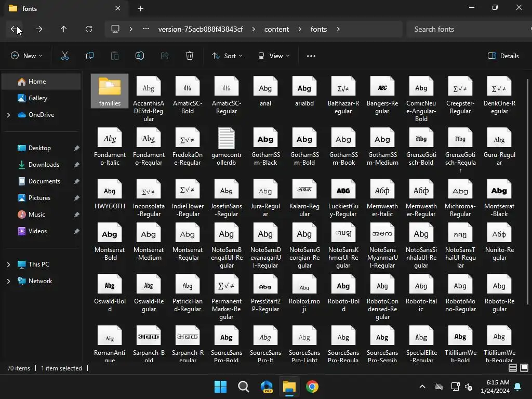
Task: Select the arialbd font file
Action: pos(304,91)
